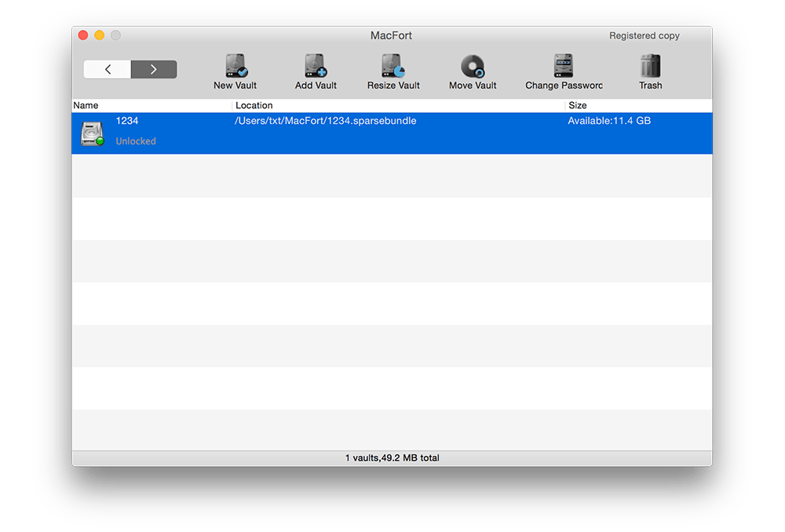Click the vault drive icon for 1234
Screen dimensions: 785x532
click(92, 133)
